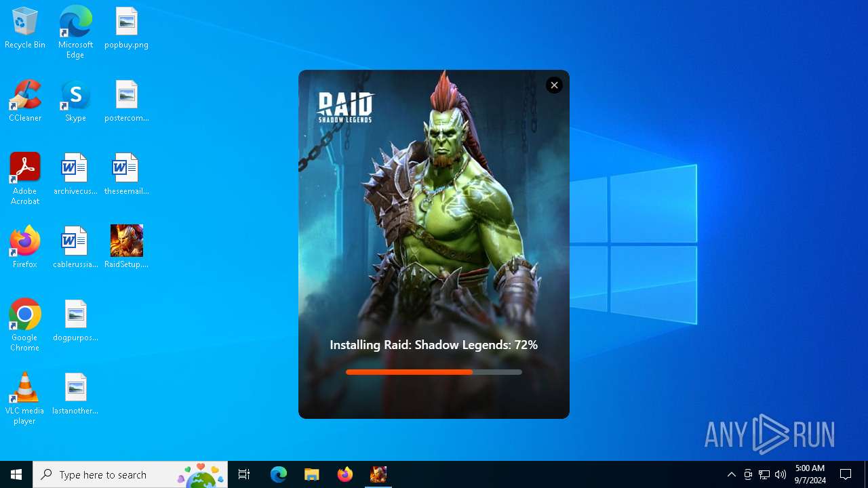Select cablerussia Word document on desktop
The width and height of the screenshot is (868, 488).
75,247
